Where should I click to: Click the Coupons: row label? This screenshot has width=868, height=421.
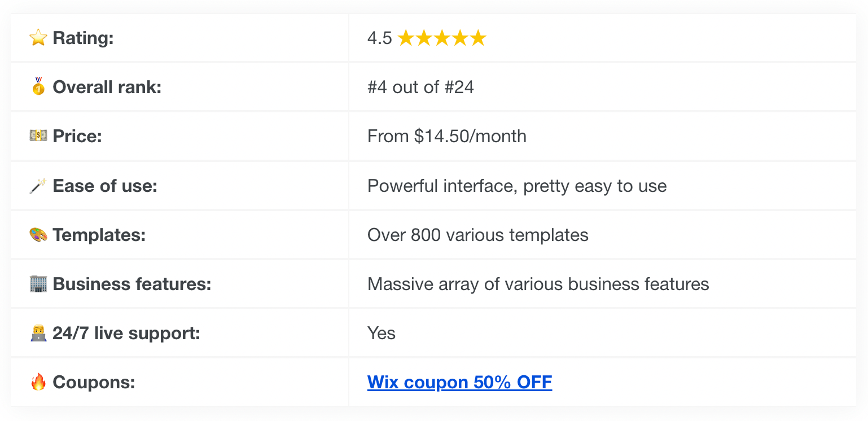pyautogui.click(x=94, y=383)
